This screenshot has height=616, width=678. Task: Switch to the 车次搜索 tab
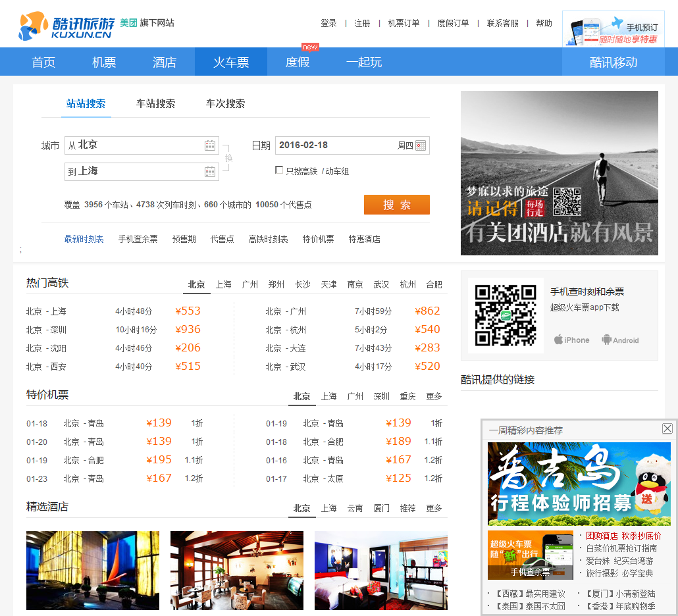pos(225,104)
